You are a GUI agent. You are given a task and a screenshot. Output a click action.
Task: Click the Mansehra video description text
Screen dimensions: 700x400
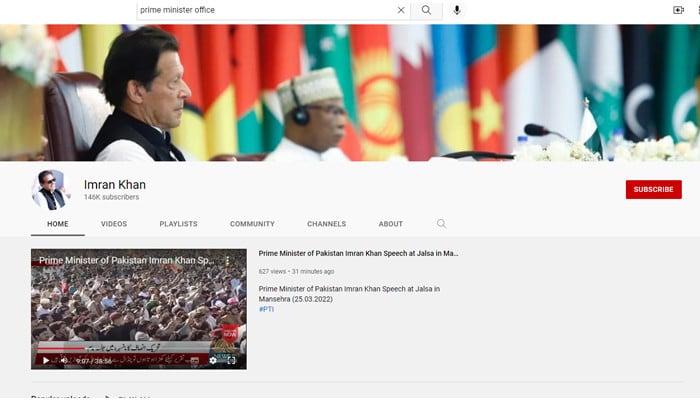pyautogui.click(x=349, y=294)
